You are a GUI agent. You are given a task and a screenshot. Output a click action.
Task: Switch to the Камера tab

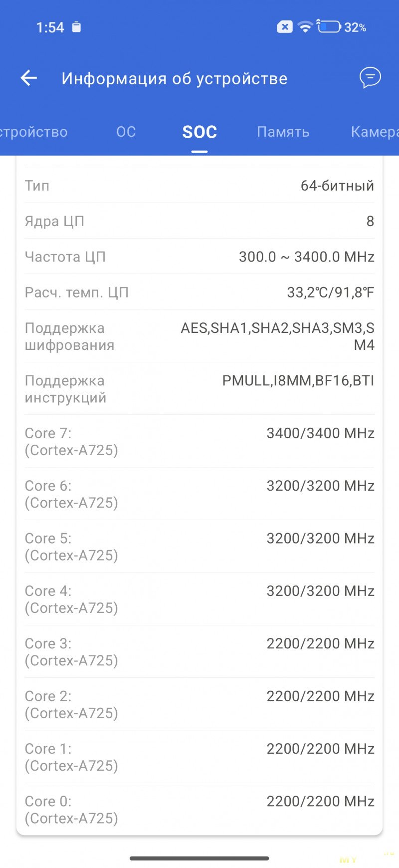pos(374,132)
